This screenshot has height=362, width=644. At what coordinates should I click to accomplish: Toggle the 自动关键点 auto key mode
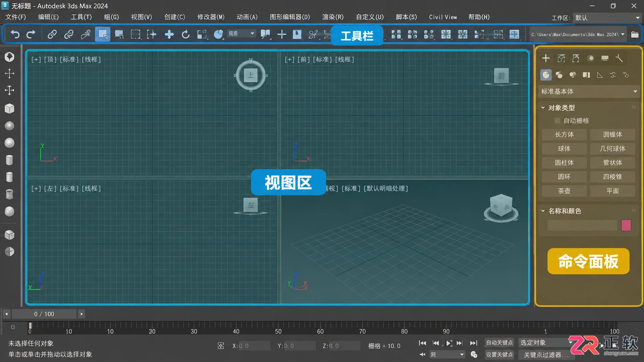pyautogui.click(x=499, y=342)
